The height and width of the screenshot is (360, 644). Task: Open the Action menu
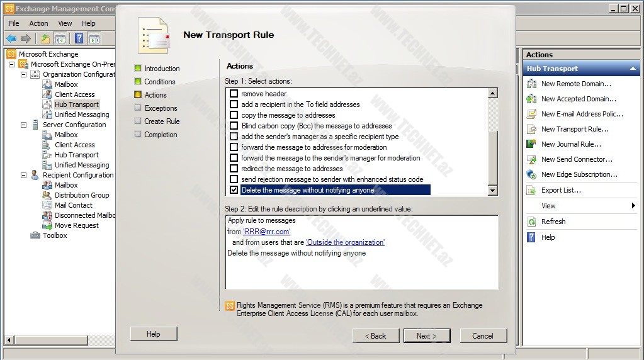coord(38,23)
